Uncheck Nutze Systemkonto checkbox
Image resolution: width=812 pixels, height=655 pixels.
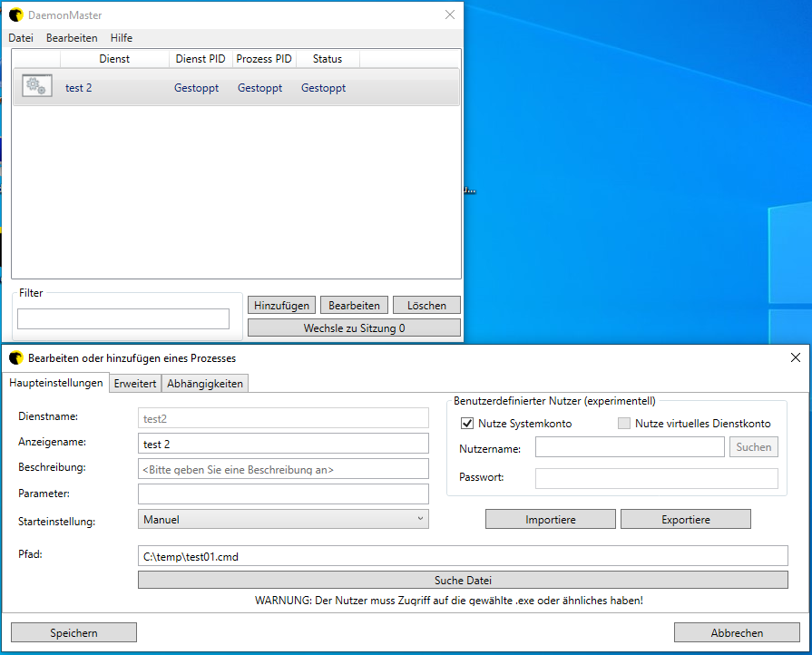tap(467, 424)
